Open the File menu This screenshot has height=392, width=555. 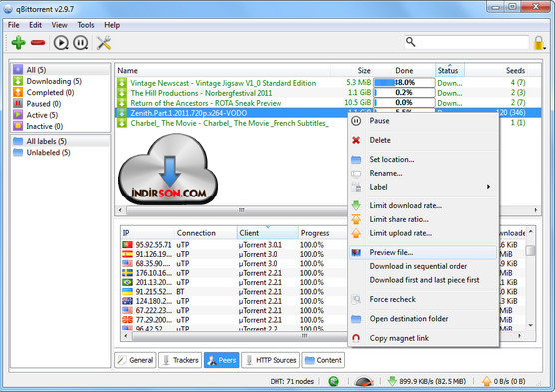pos(13,25)
